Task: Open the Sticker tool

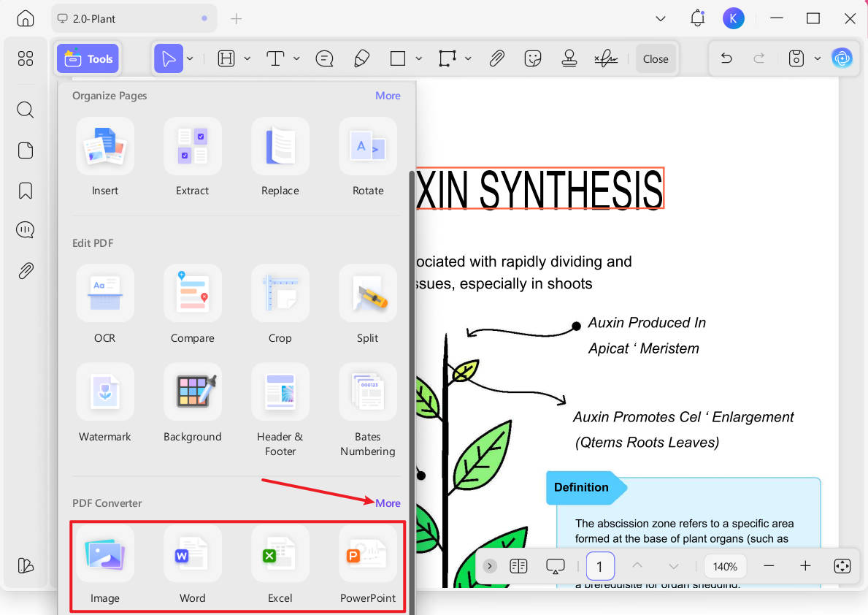Action: pyautogui.click(x=533, y=58)
